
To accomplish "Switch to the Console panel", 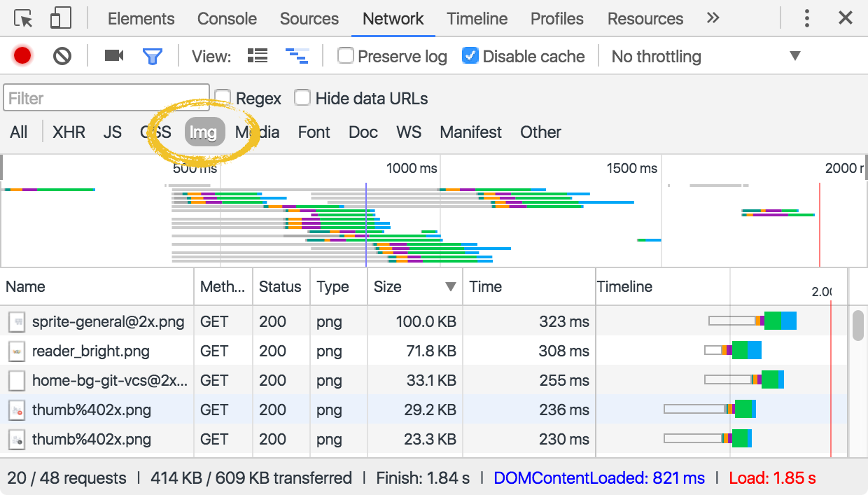I will pos(227,19).
